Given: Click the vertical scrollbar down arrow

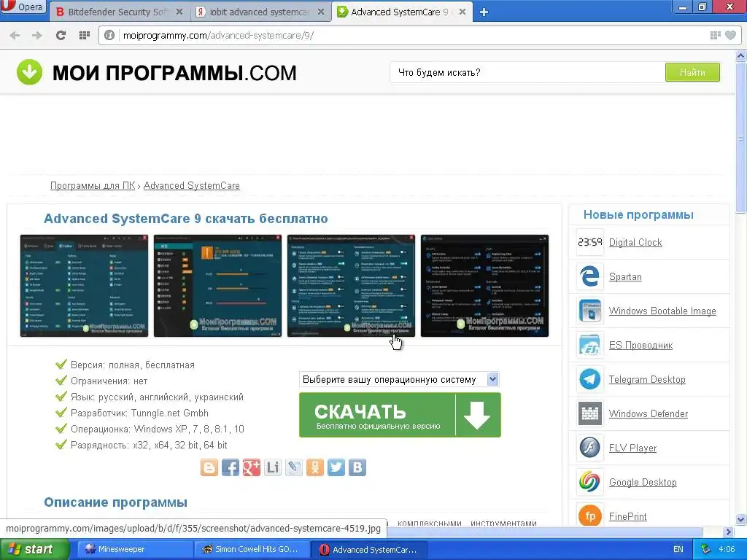Looking at the screenshot, I should [741, 519].
